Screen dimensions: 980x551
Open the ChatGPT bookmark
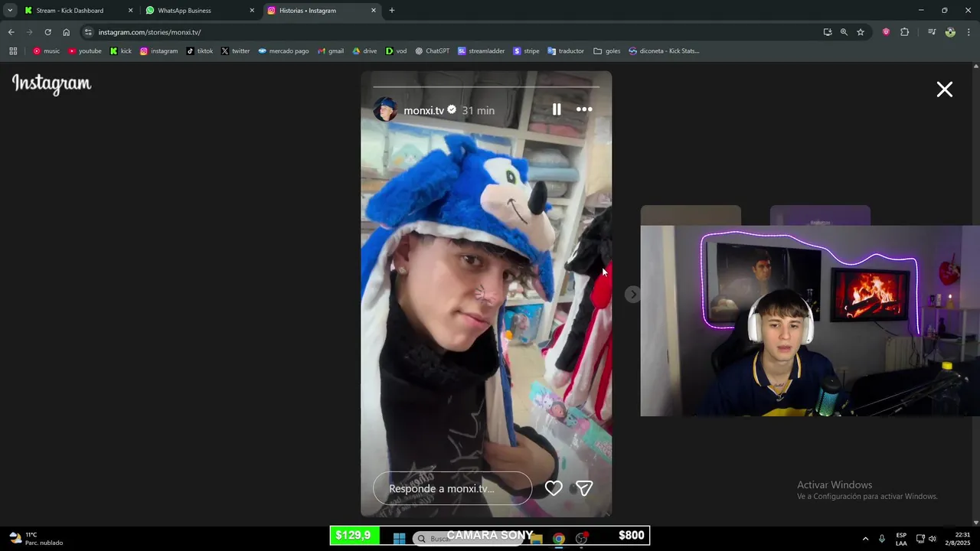pos(433,51)
